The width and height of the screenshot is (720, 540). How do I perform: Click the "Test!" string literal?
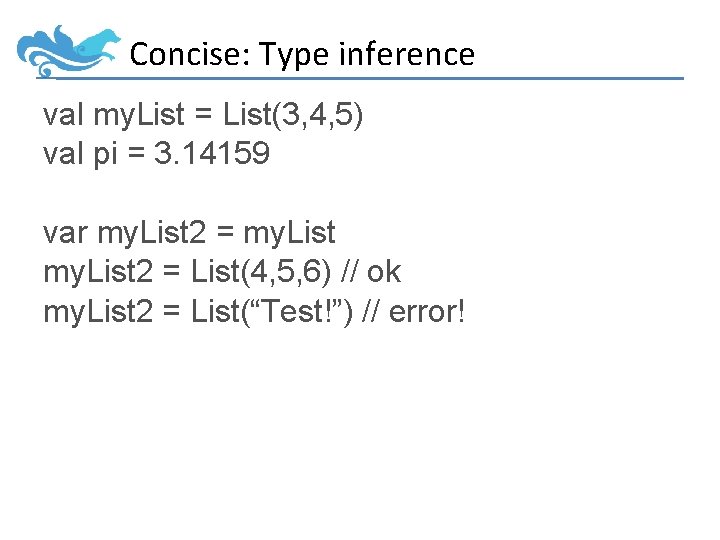click(311, 311)
